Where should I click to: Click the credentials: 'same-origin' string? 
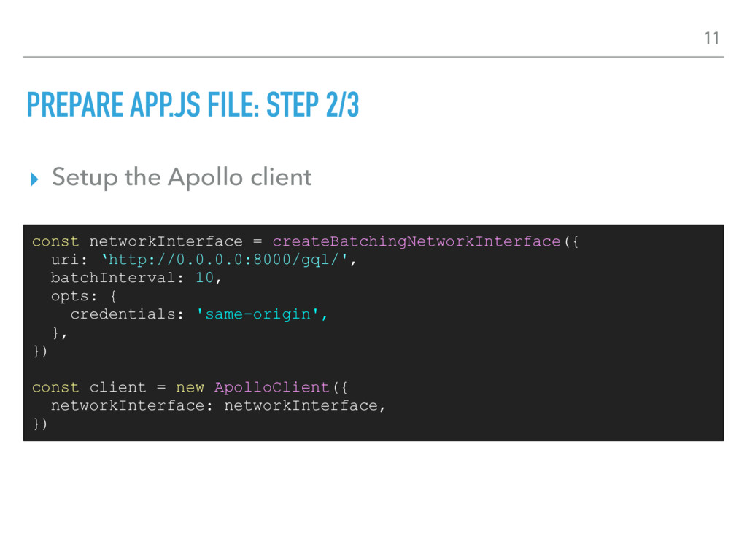(197, 314)
